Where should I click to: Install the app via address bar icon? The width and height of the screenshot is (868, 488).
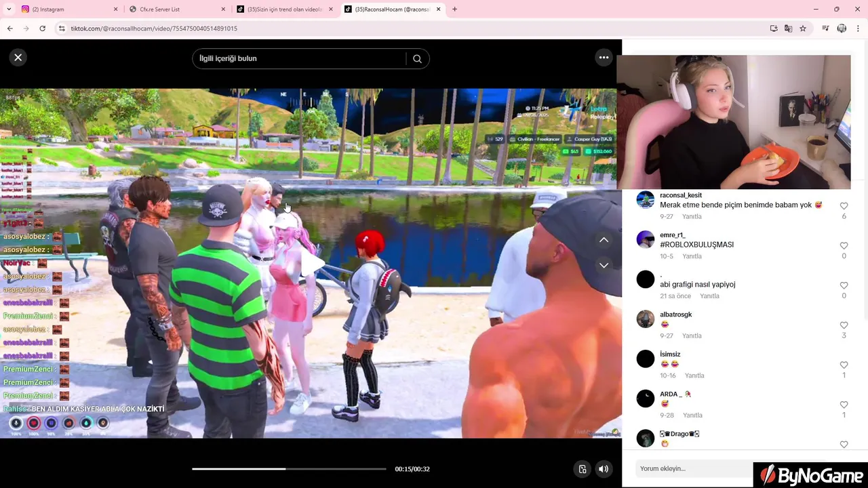tap(774, 28)
